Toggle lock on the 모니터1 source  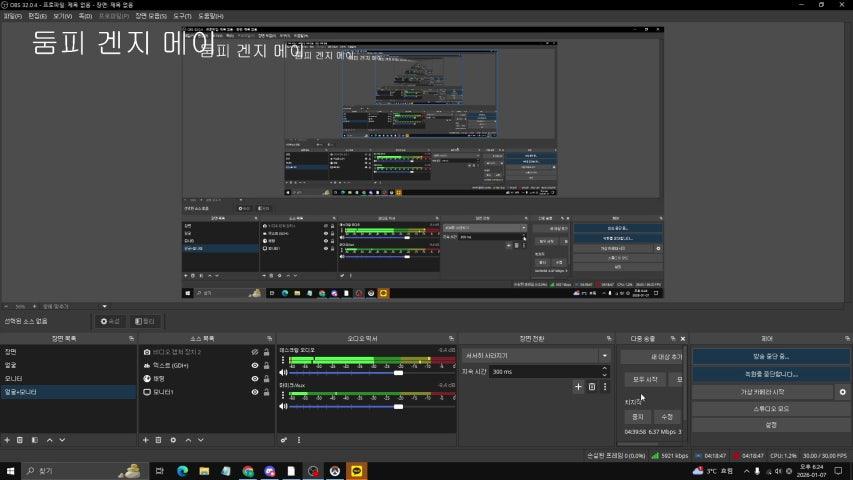pyautogui.click(x=266, y=392)
